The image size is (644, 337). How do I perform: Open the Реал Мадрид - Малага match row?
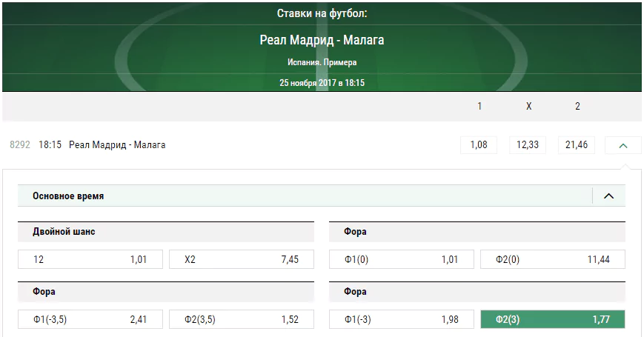tap(117, 145)
